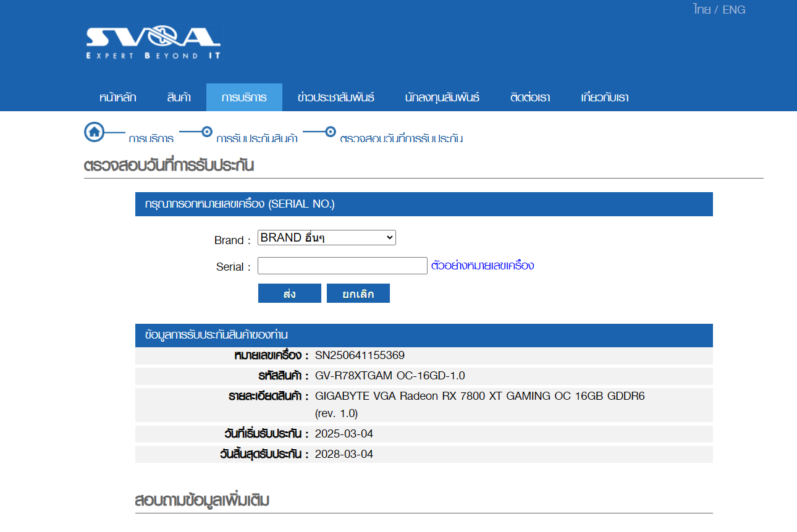Switch language to ไทย

tap(701, 10)
